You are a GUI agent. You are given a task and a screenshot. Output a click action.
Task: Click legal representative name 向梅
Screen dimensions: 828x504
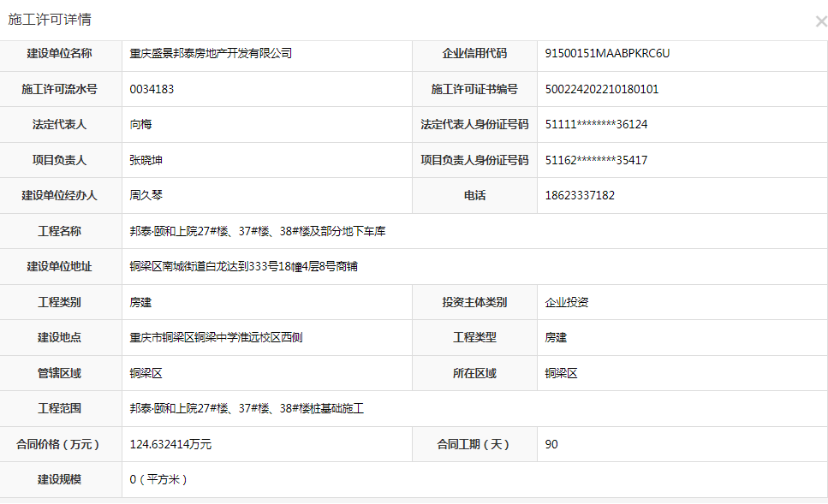(140, 124)
